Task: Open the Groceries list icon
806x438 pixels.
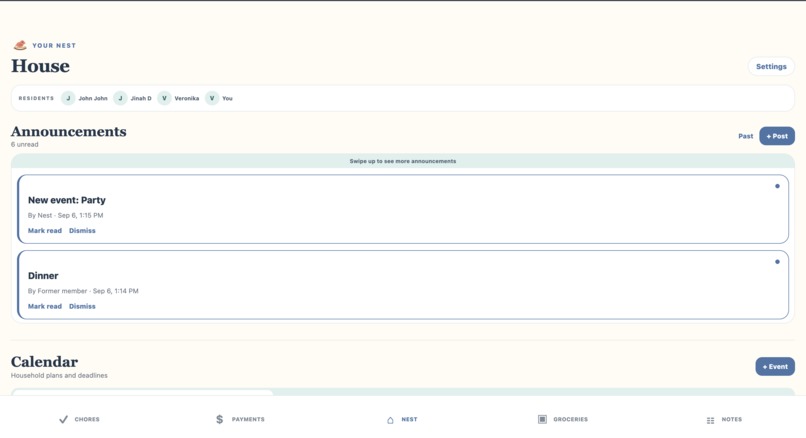Action: (542, 419)
